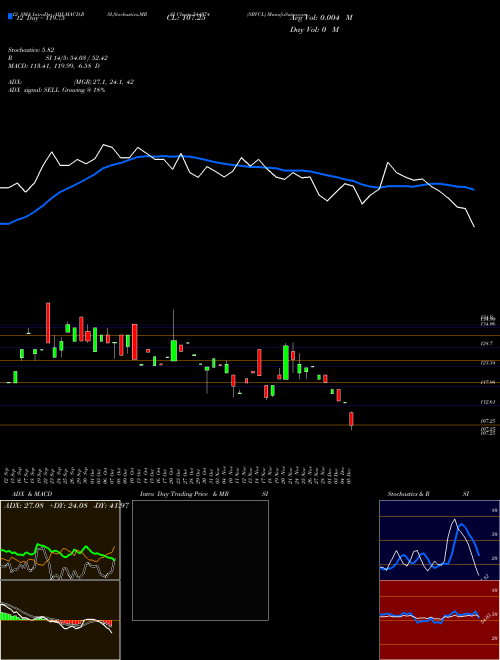Click the 107.25 price axis label
This screenshot has width=500, height=660.
click(488, 421)
